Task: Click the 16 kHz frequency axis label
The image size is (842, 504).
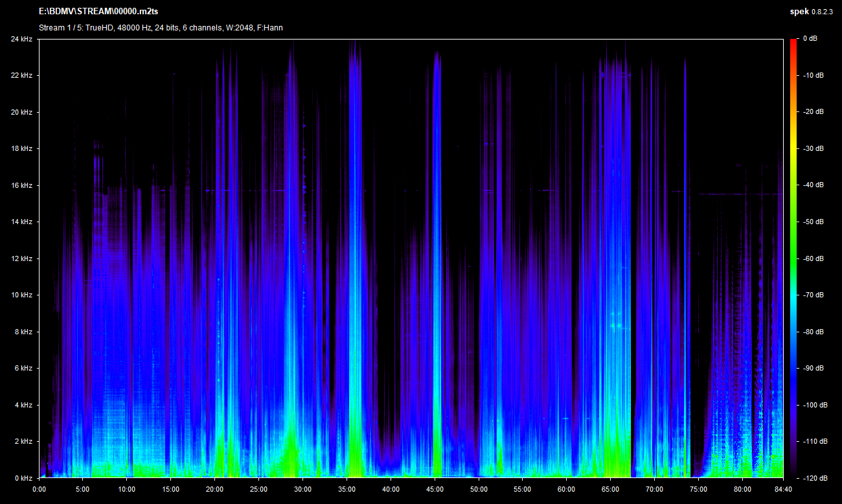Action: click(21, 185)
